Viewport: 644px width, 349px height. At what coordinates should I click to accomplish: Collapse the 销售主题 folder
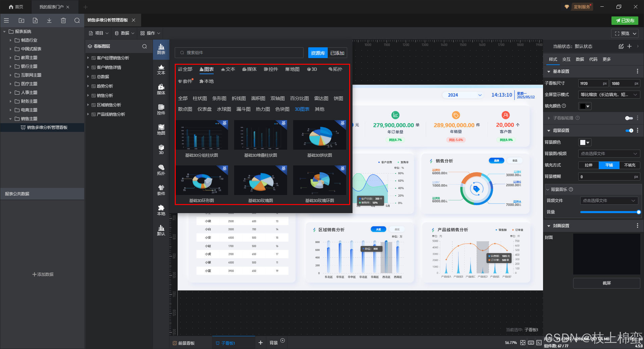tap(10, 119)
